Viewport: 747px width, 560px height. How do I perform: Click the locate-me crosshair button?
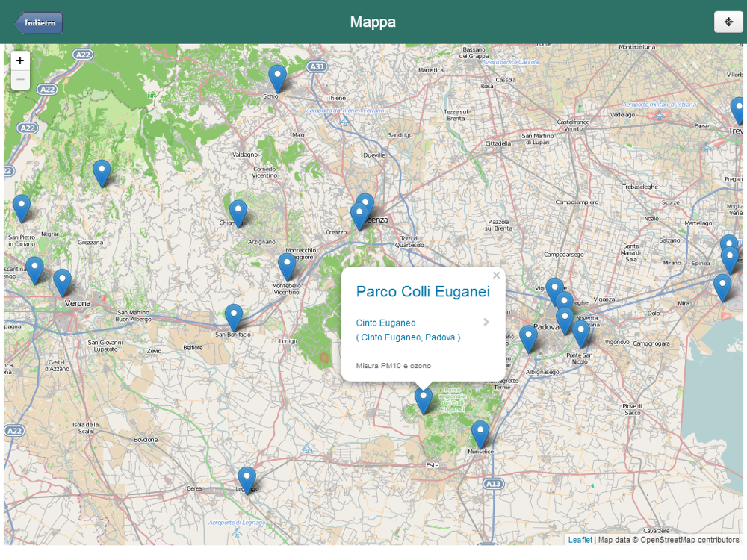pyautogui.click(x=728, y=22)
